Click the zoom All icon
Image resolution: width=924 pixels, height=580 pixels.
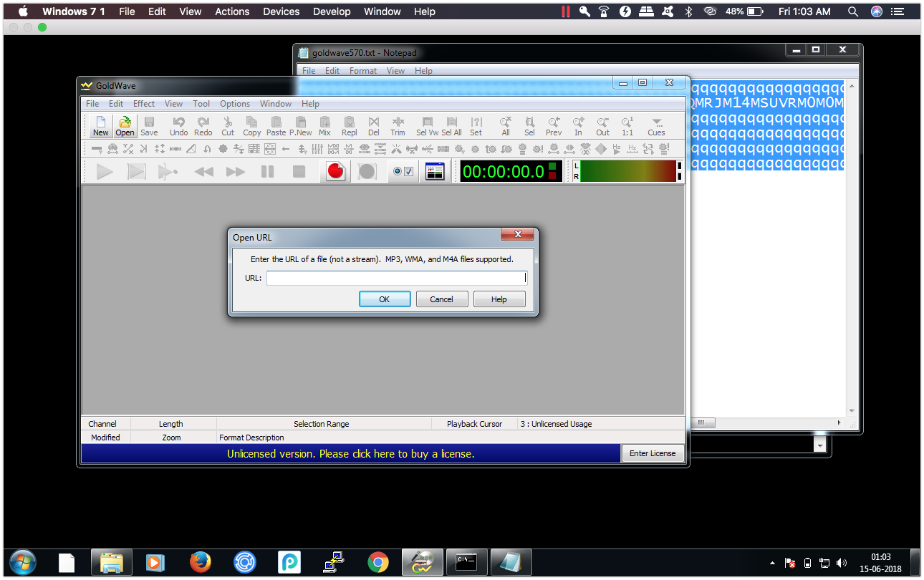(x=506, y=126)
